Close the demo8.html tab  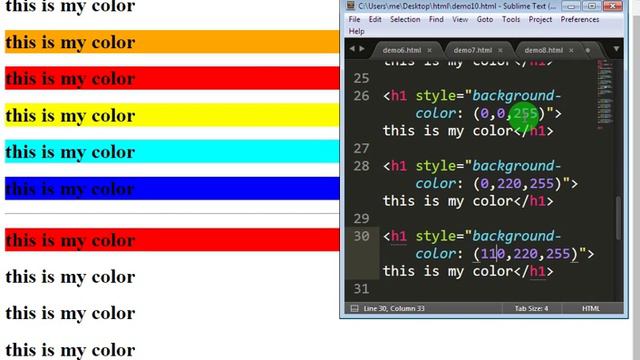571,50
